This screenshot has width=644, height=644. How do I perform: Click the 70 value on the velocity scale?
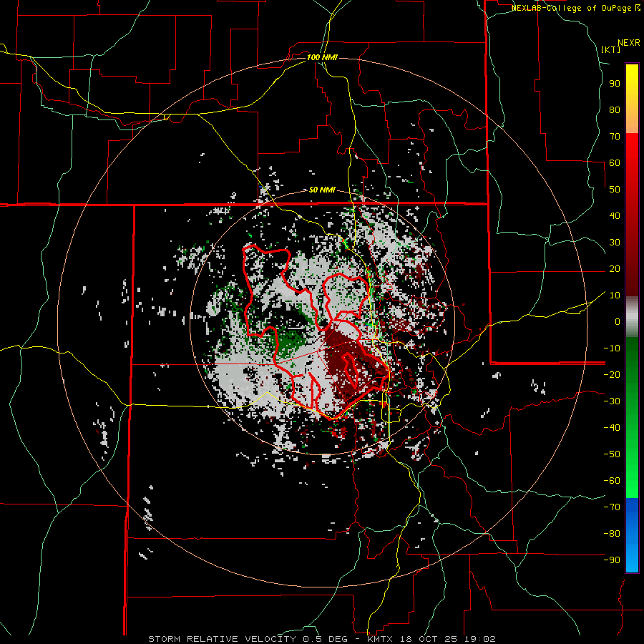pyautogui.click(x=615, y=137)
